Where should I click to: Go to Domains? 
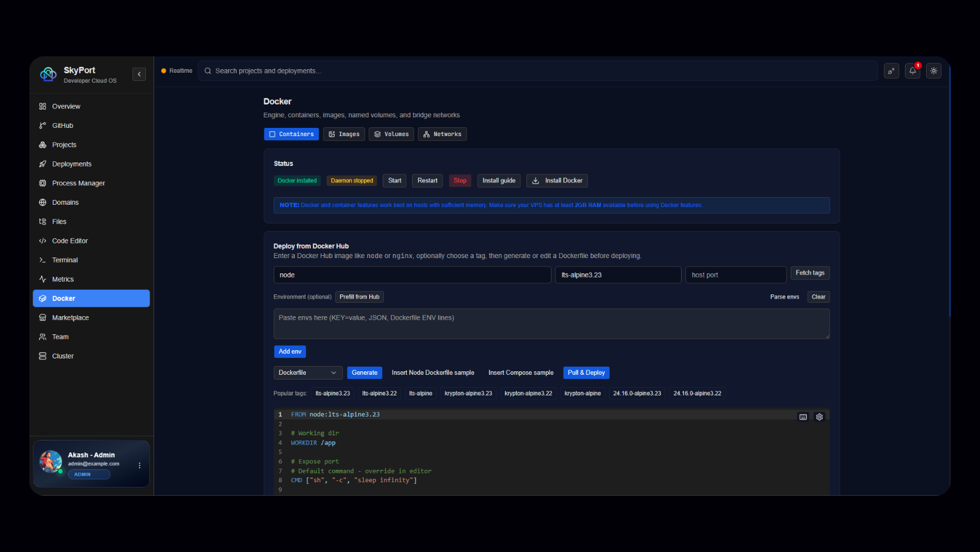tap(91, 202)
